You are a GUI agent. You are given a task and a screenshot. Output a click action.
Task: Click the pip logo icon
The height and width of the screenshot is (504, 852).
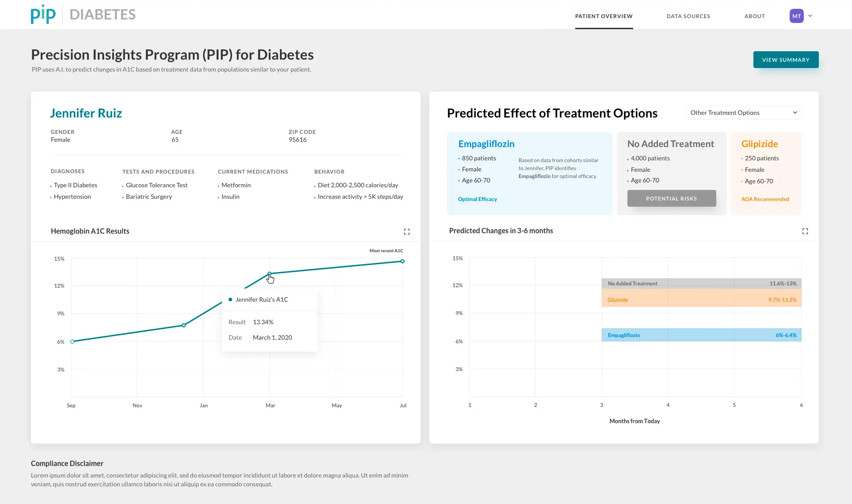coord(43,14)
